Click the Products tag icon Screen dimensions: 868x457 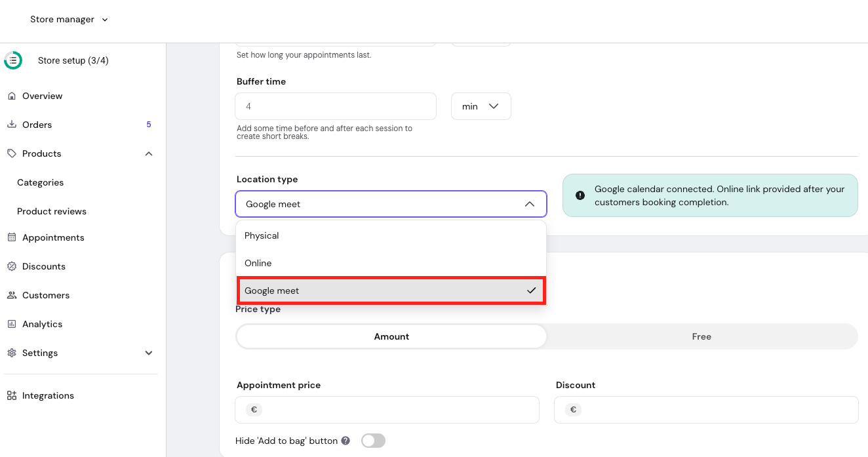[x=12, y=153]
